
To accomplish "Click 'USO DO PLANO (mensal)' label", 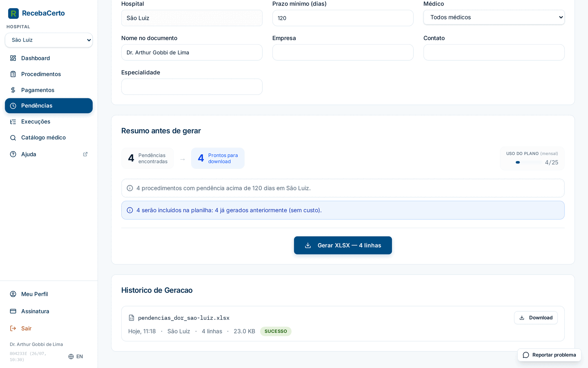I will point(532,154).
